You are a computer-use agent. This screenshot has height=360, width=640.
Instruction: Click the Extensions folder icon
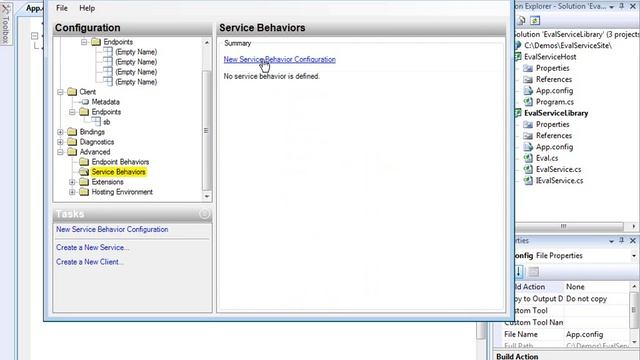(x=84, y=182)
